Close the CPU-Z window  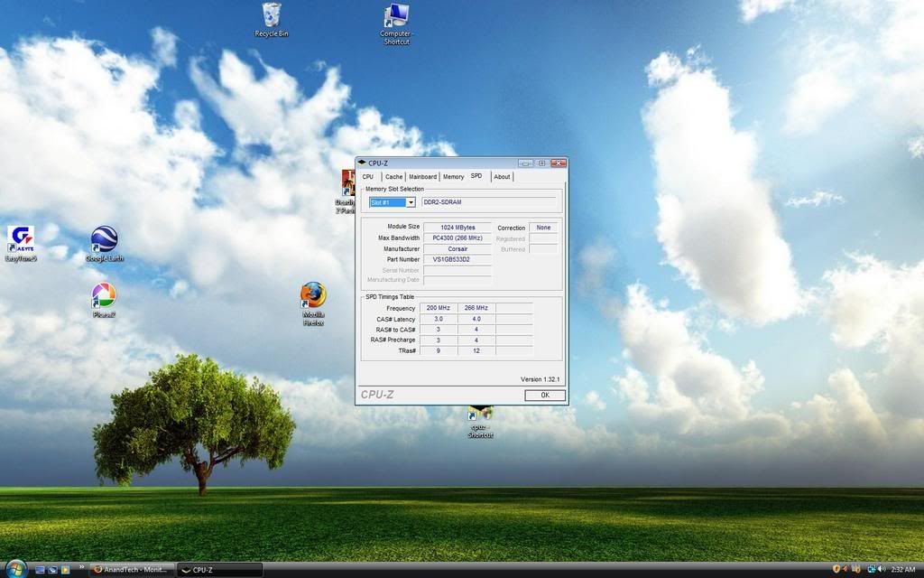click(558, 163)
